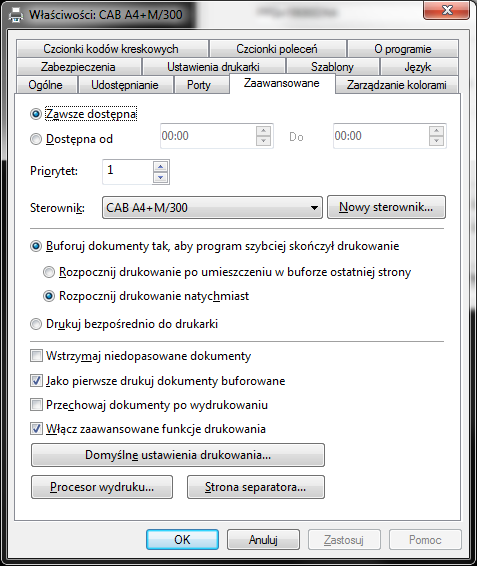Click the Procesor wydruku... button
The width and height of the screenshot is (477, 566).
[x=102, y=487]
